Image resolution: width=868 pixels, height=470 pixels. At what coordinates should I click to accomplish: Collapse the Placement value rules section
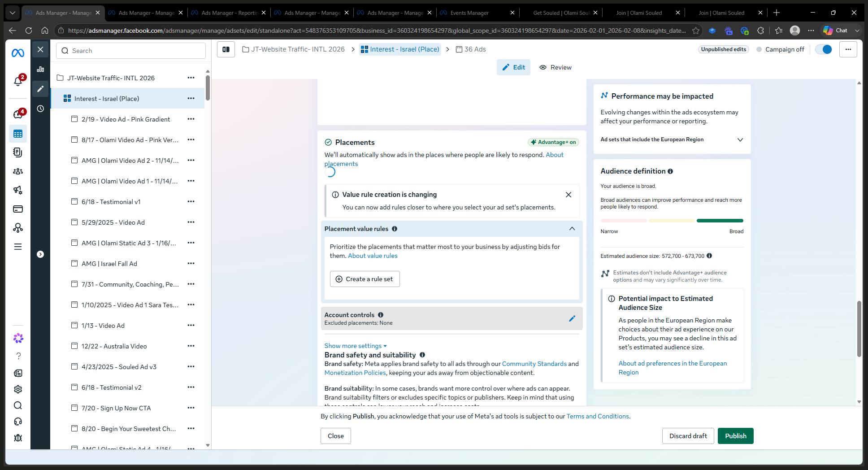point(572,229)
